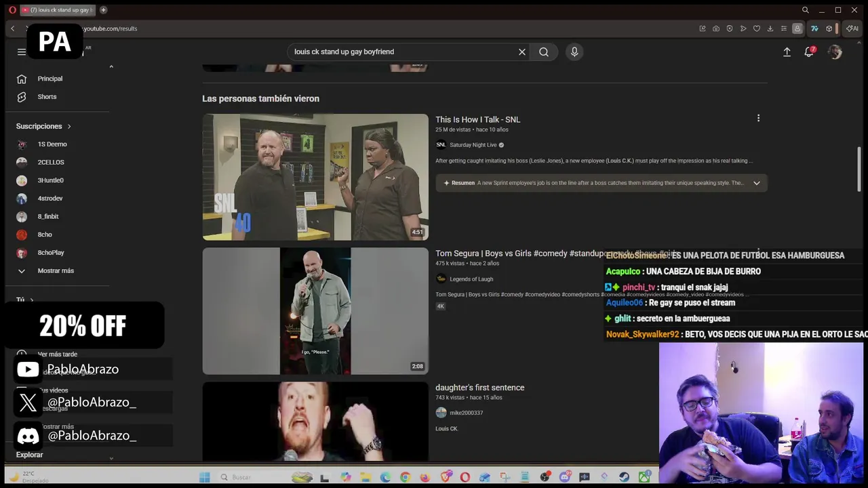Open the Opera ad blocker shield
This screenshot has height=488, width=868.
[x=729, y=28]
